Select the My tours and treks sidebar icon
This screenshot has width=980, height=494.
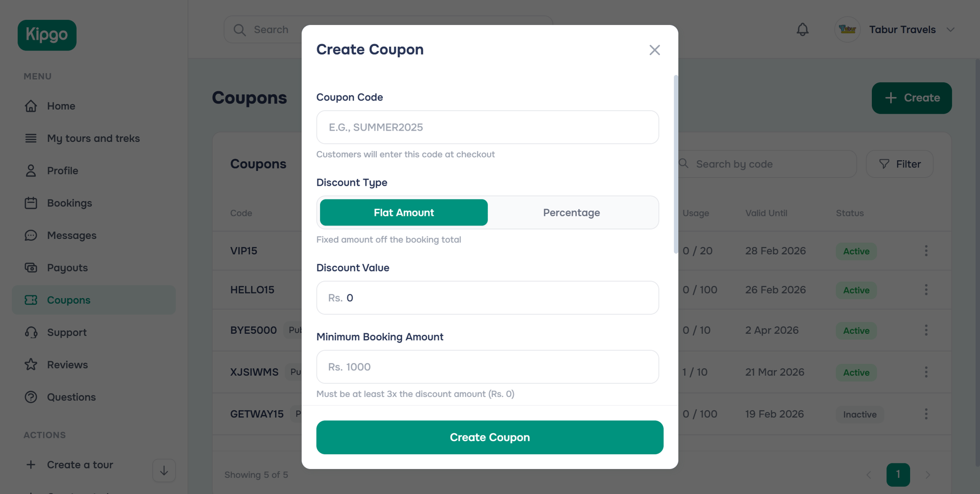(x=31, y=138)
